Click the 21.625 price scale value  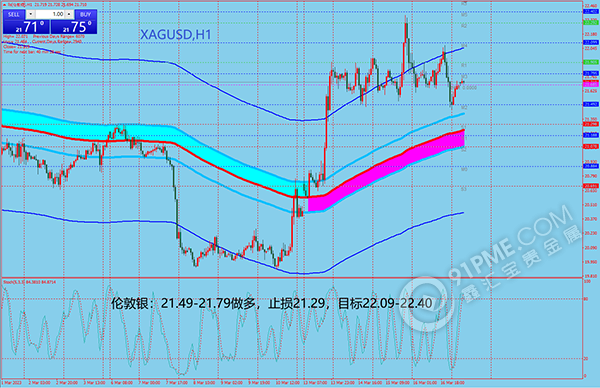coord(590,91)
